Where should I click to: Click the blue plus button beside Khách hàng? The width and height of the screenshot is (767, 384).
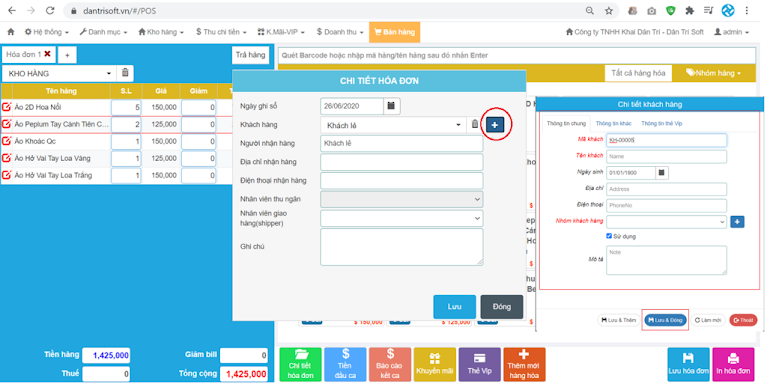pyautogui.click(x=495, y=125)
